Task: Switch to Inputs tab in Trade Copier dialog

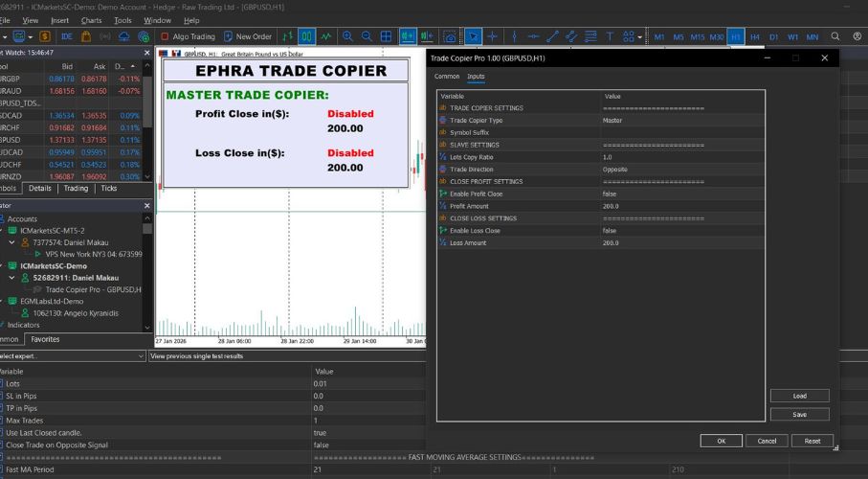Action: (x=476, y=77)
